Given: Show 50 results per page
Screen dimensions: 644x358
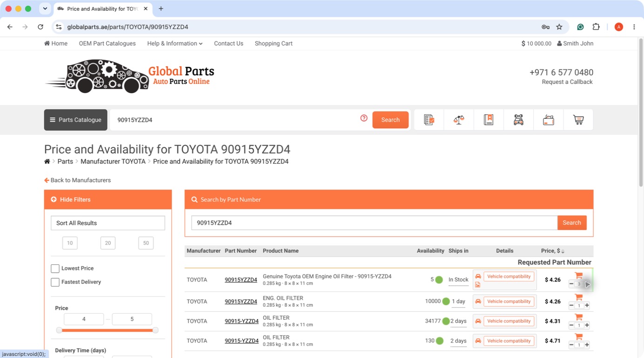Looking at the screenshot, I should tap(146, 243).
